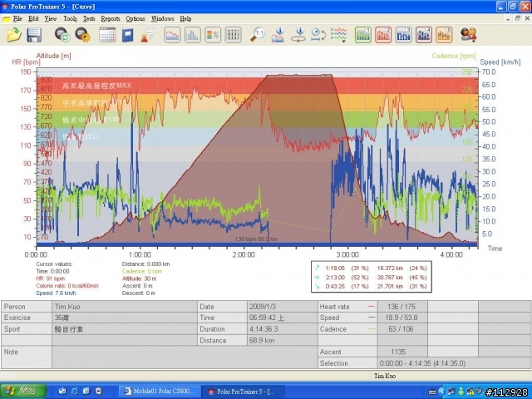The height and width of the screenshot is (399, 532).
Task: Open the user selection dropdown with people icon
Action: pos(469,35)
